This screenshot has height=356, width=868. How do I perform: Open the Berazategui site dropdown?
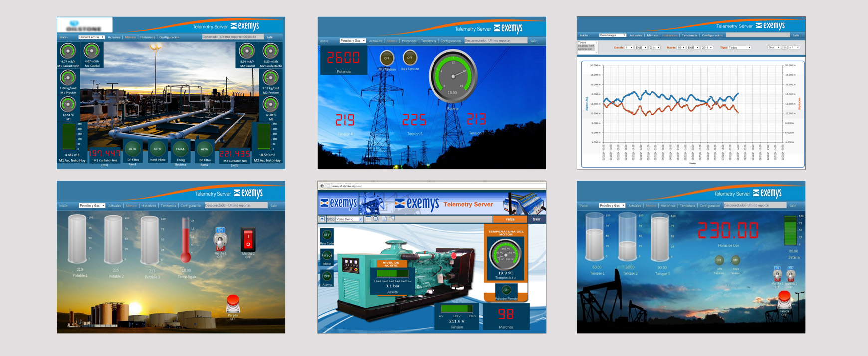click(x=612, y=35)
